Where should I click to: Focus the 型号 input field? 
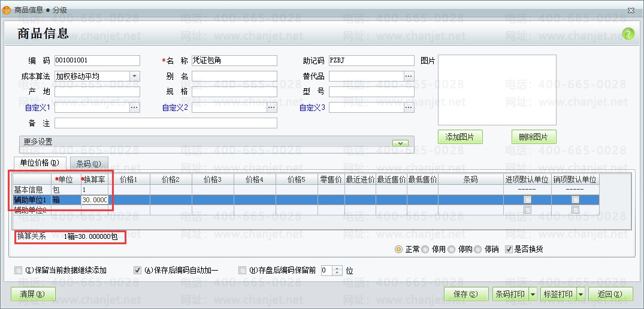click(371, 92)
